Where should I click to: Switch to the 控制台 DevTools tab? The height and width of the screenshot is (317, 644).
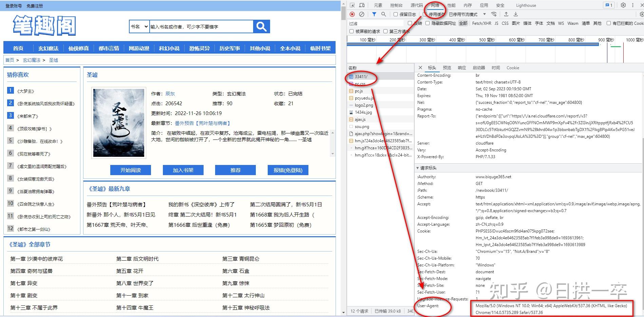396,5
